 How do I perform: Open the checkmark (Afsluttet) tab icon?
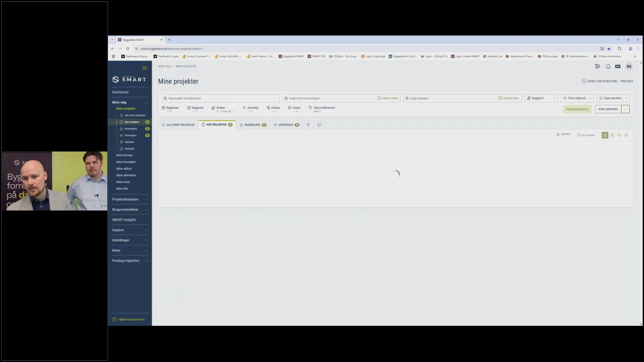[319, 125]
